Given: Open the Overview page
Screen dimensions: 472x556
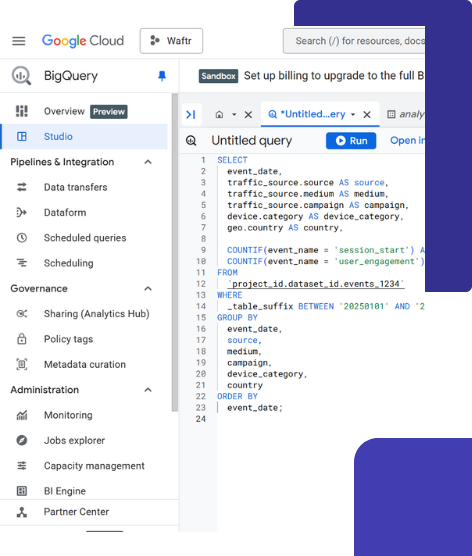Looking at the screenshot, I should pos(64,111).
